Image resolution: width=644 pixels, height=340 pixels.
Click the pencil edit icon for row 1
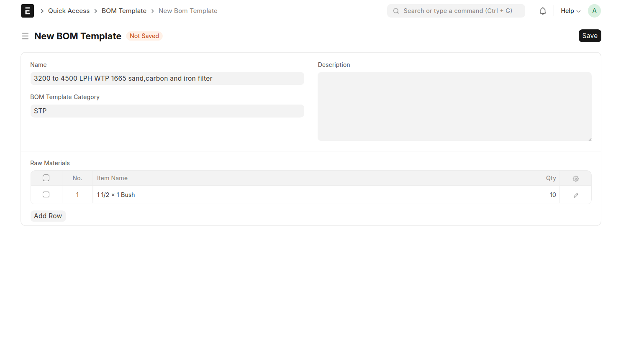tap(575, 195)
